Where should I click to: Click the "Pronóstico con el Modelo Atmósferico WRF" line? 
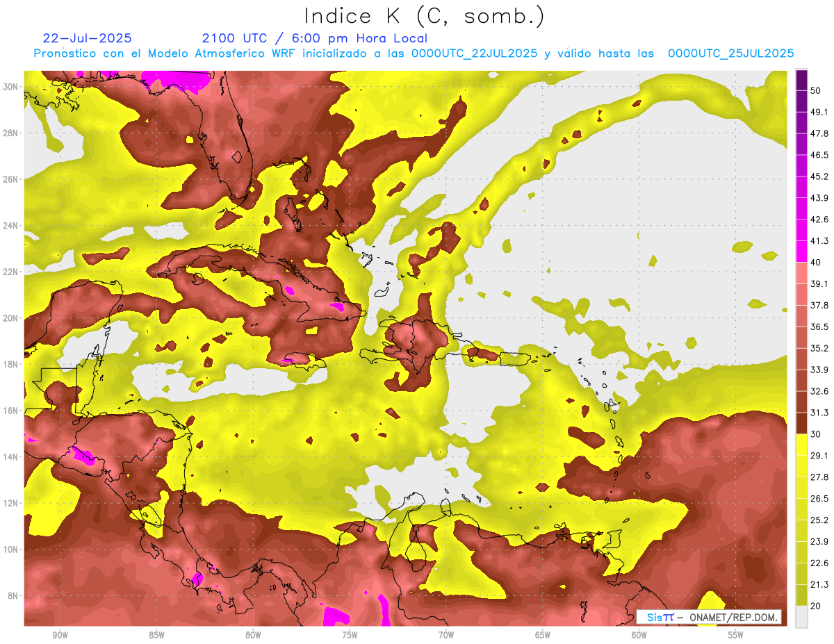click(x=414, y=53)
